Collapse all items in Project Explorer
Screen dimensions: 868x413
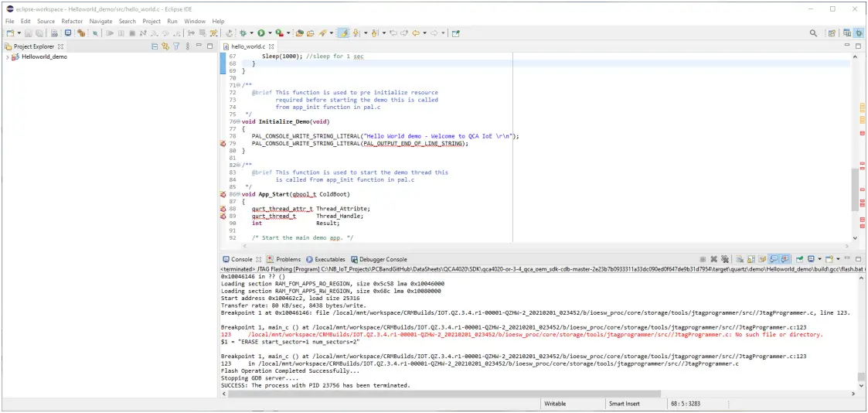tap(155, 46)
